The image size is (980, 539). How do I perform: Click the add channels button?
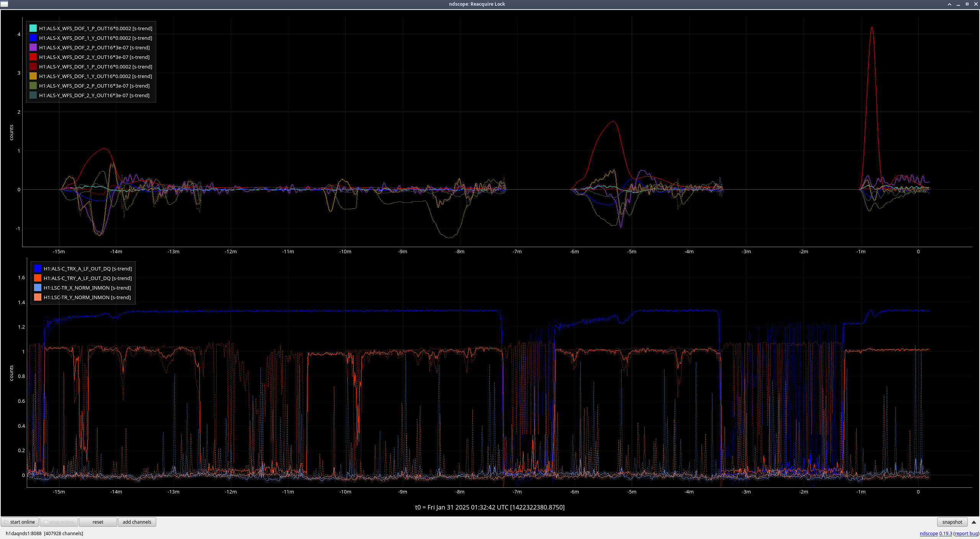click(137, 522)
